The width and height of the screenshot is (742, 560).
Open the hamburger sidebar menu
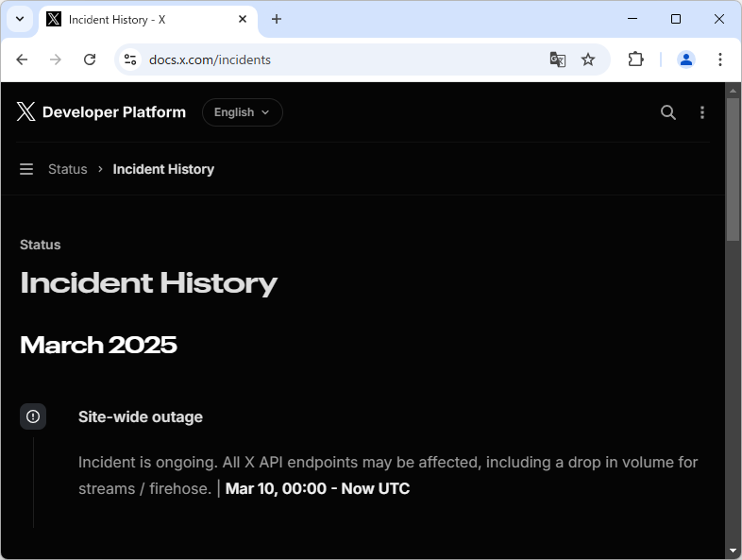tap(26, 169)
